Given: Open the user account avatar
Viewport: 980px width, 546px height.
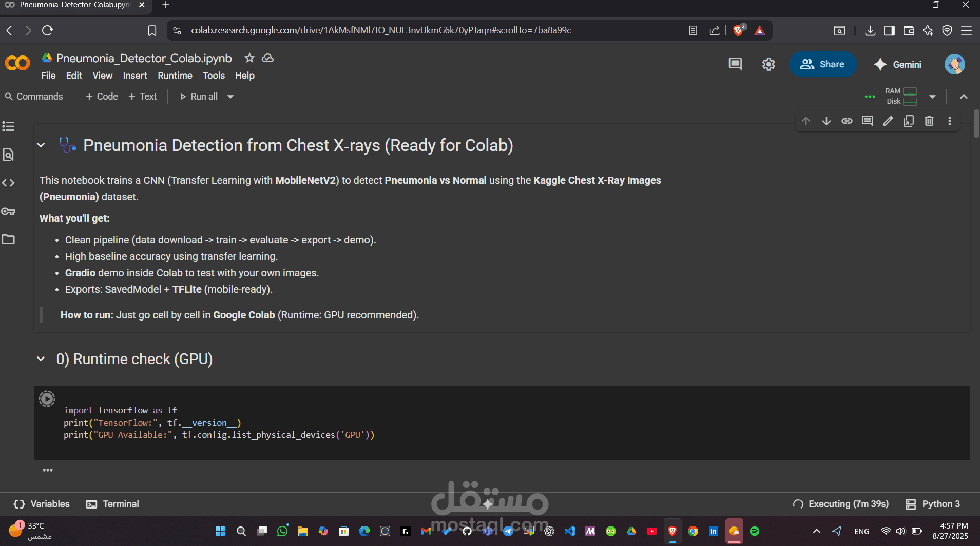Looking at the screenshot, I should (x=955, y=64).
